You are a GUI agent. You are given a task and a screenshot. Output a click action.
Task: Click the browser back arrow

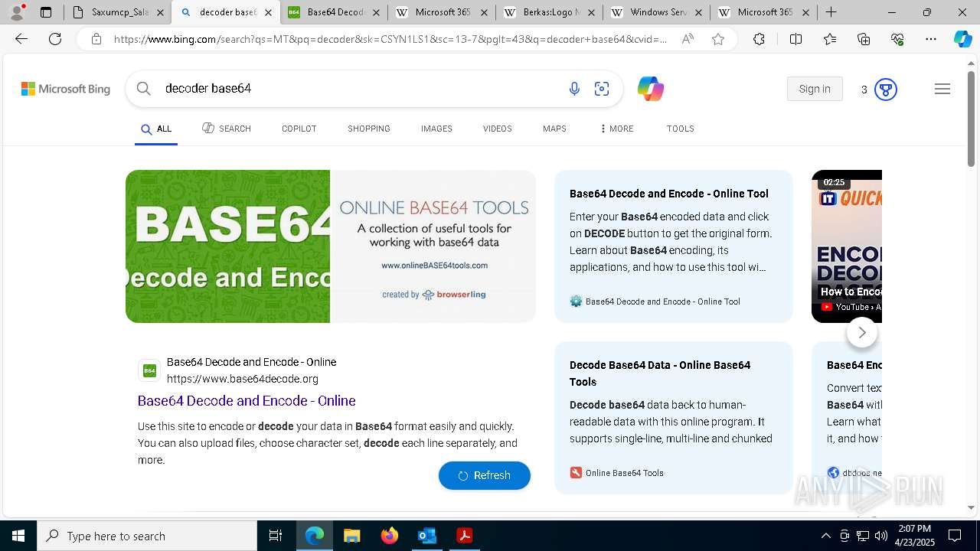[x=21, y=39]
